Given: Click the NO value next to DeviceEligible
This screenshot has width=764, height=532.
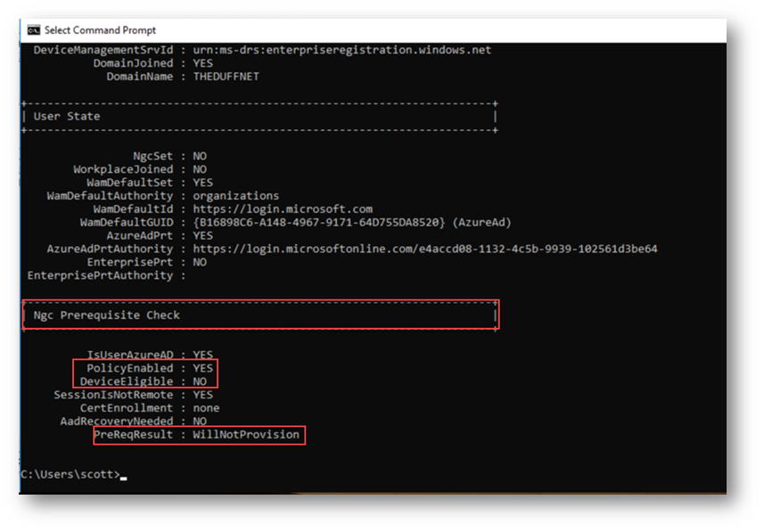Looking at the screenshot, I should [200, 381].
